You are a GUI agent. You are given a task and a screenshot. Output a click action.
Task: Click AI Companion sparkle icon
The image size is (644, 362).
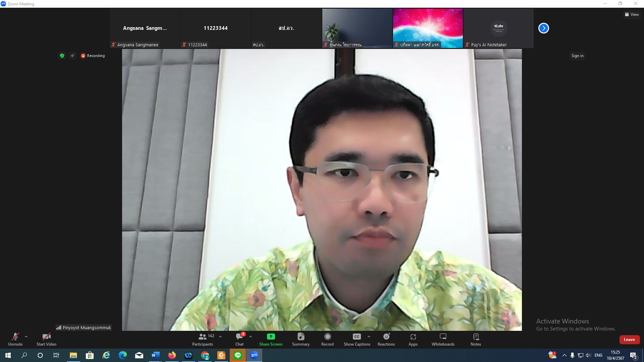coord(72,56)
